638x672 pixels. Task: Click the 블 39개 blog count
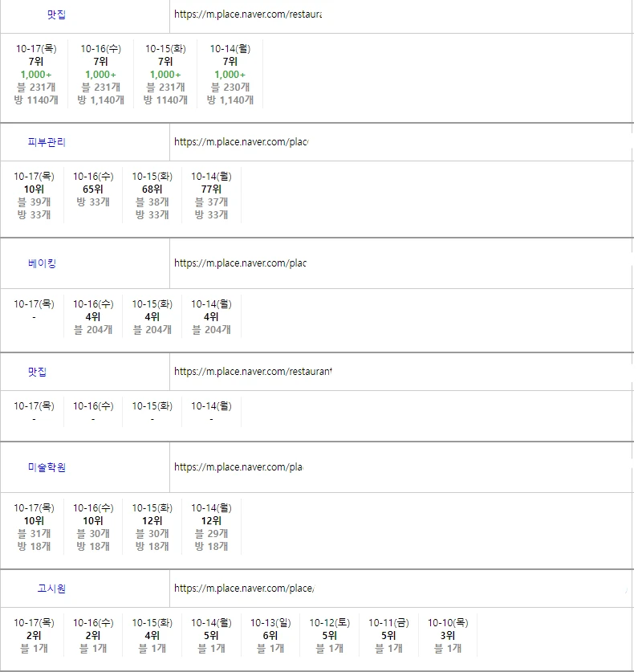[34, 202]
